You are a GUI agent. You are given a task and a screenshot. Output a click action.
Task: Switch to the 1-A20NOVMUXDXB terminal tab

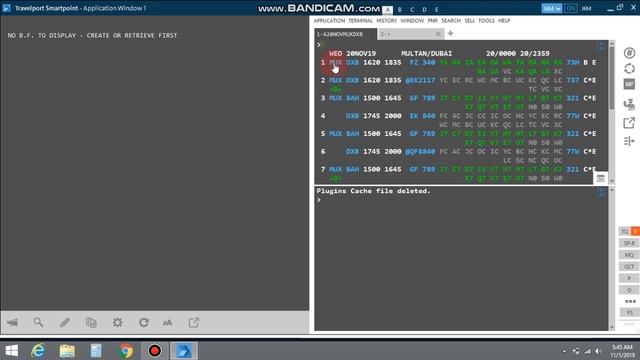(x=345, y=34)
